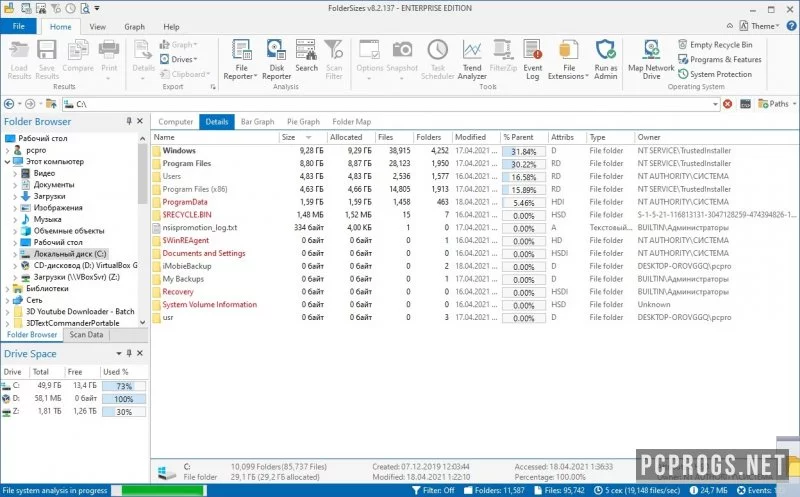Image resolution: width=800 pixels, height=497 pixels.
Task: Open Map Network Drive
Action: click(x=651, y=60)
